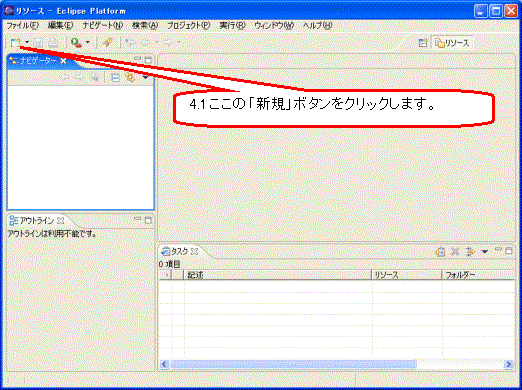Open the ウィンドウ(W) menu
Viewport: 522px width, 390px height.
(274, 25)
